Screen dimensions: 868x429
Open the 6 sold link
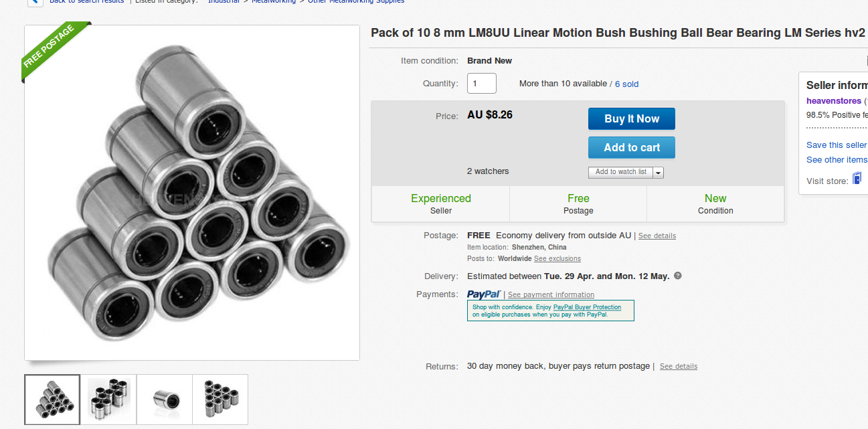626,84
